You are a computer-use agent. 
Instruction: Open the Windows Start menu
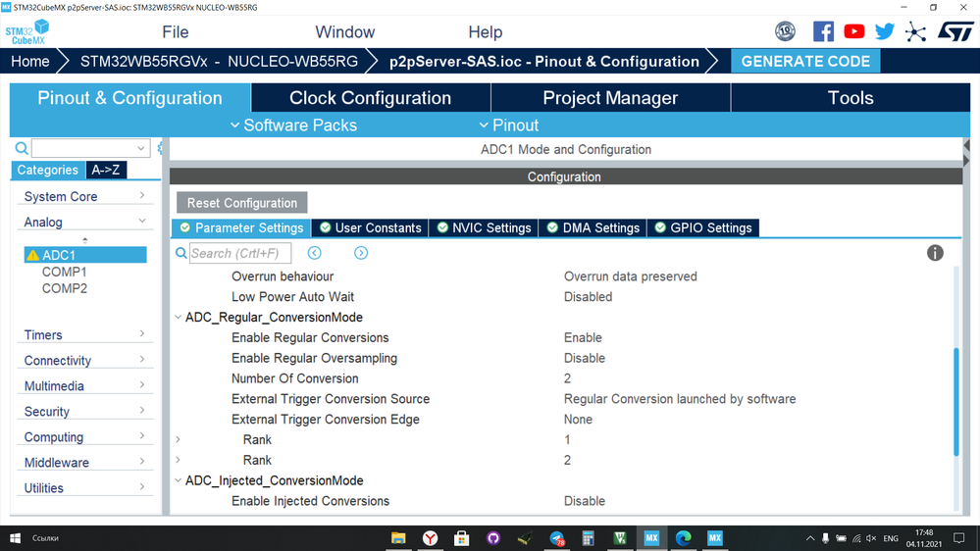point(15,538)
